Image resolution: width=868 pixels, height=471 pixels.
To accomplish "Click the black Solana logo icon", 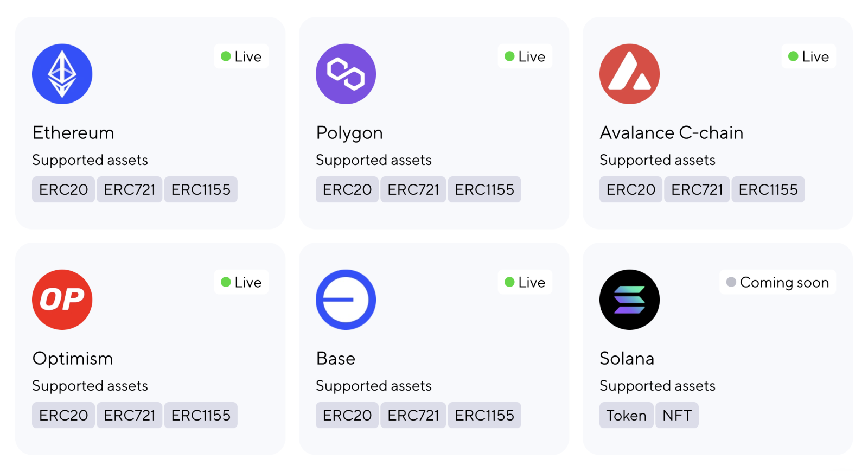I will click(629, 300).
